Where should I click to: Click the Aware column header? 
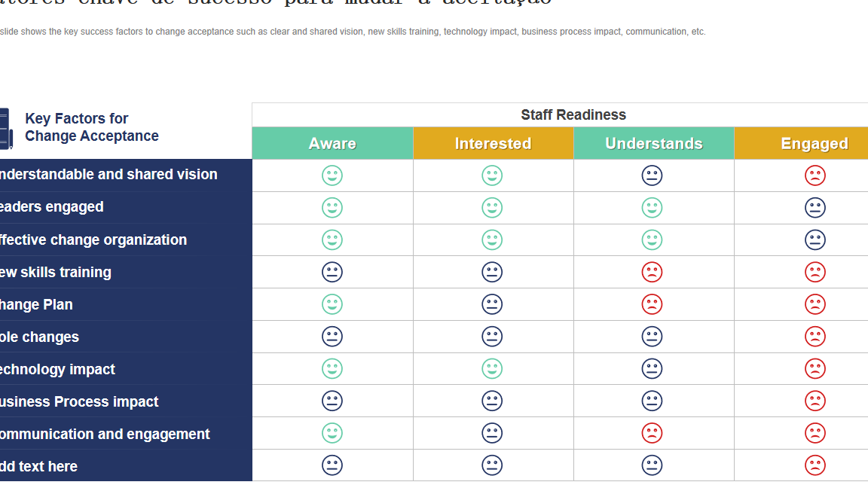pos(333,143)
